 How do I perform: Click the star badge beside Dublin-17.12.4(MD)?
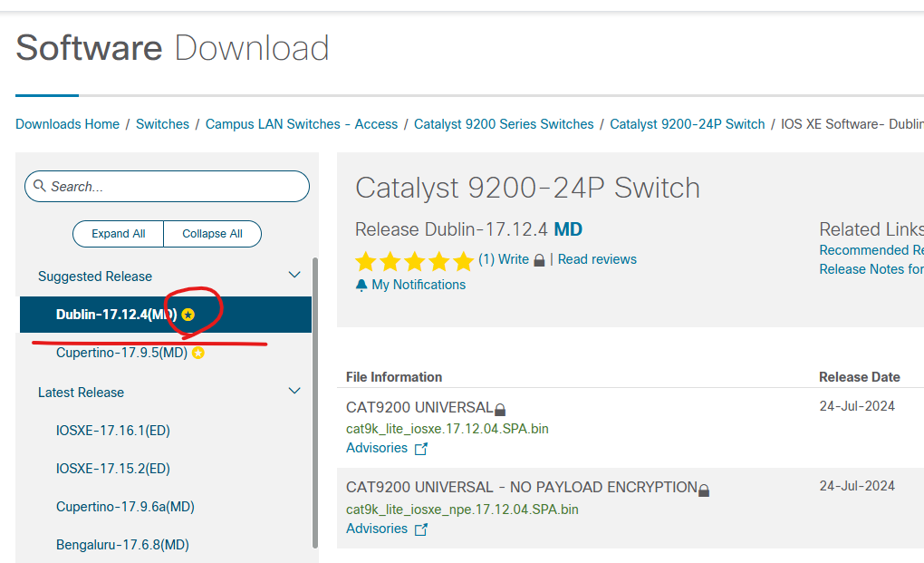point(188,315)
